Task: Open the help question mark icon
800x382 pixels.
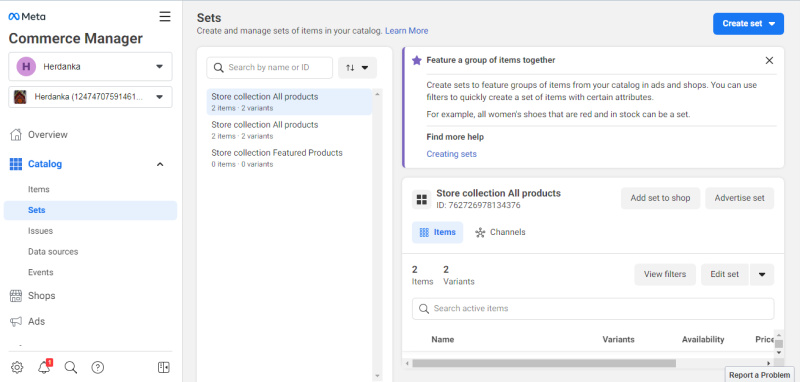Action: (97, 367)
